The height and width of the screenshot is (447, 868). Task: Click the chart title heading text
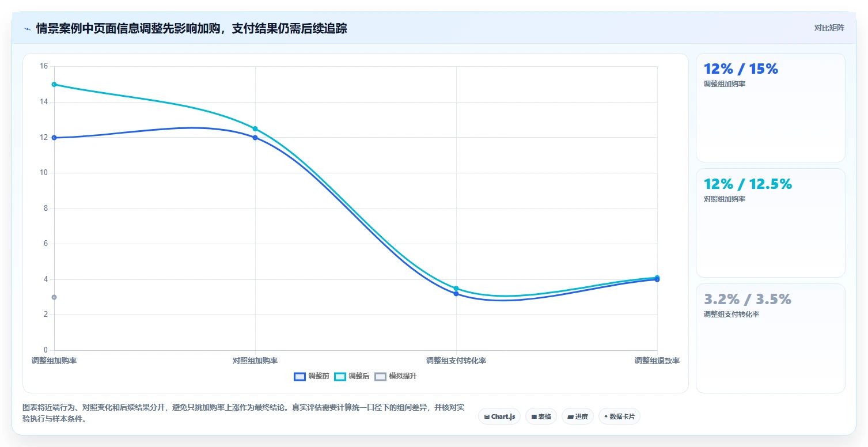(x=191, y=28)
